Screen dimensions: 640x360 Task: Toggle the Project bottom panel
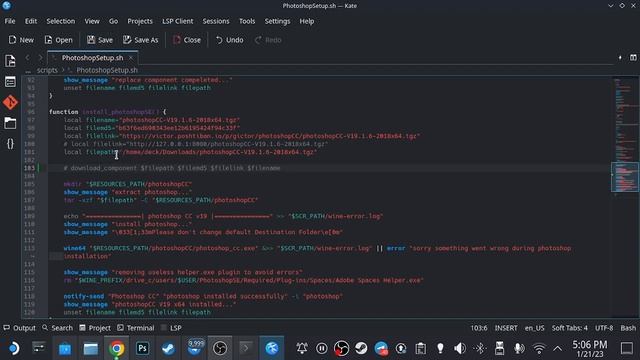(95, 328)
